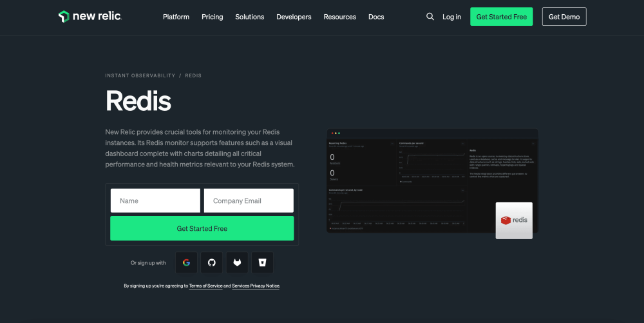Go to the Pricing page
The width and height of the screenshot is (644, 323).
click(212, 17)
